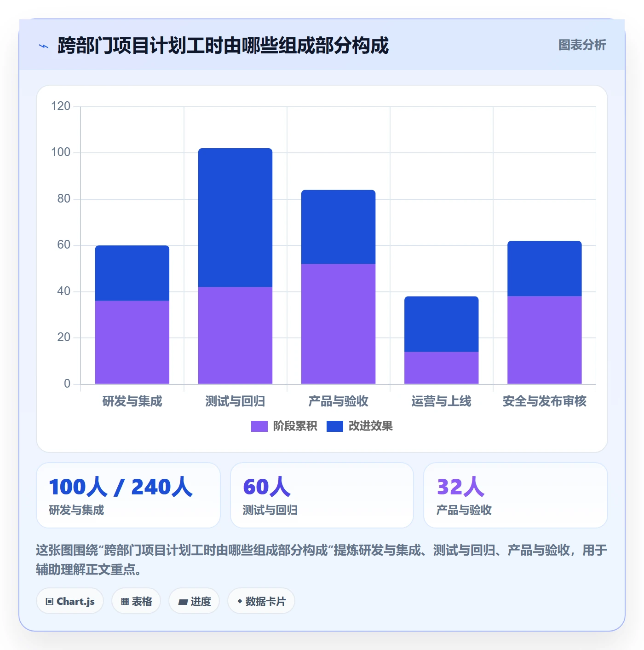Open the 100人 / 240人 data card
This screenshot has width=644, height=650.
click(128, 495)
